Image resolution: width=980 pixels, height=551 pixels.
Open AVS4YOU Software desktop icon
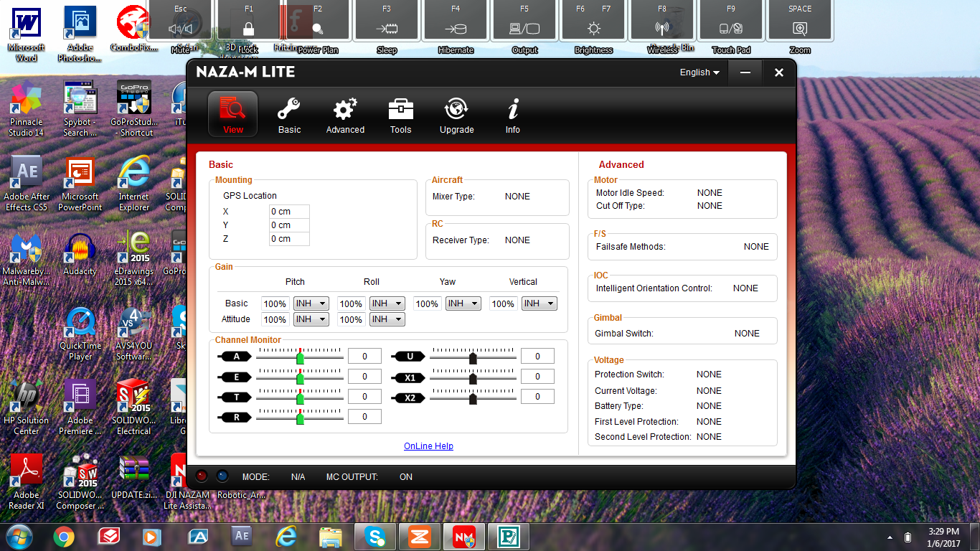coord(134,334)
